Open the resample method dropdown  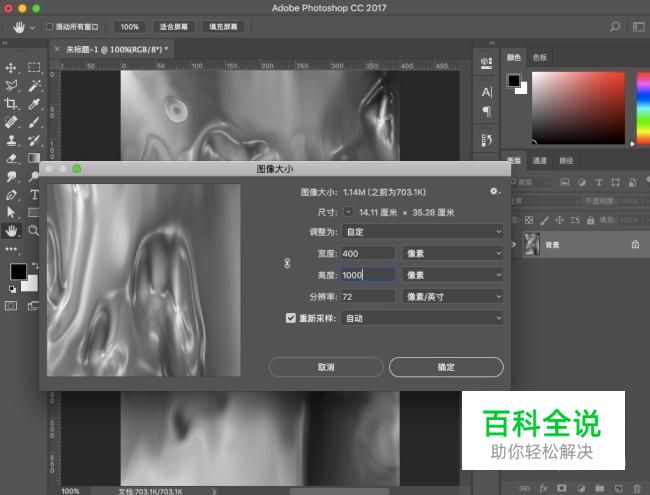[422, 318]
